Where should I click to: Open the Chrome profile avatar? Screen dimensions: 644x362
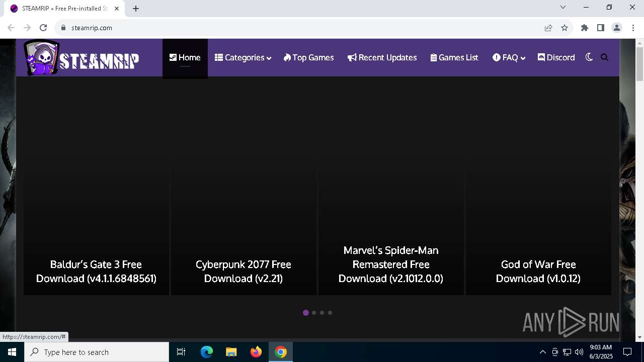(617, 28)
